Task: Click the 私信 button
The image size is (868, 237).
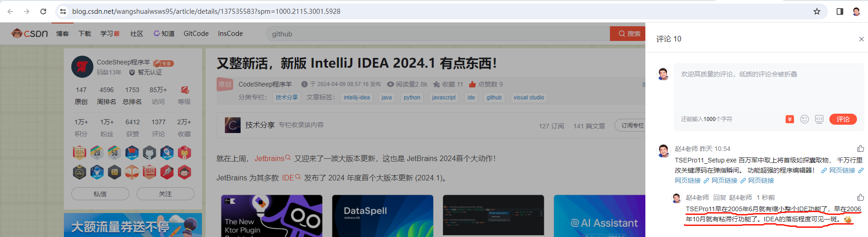Action: tap(100, 194)
